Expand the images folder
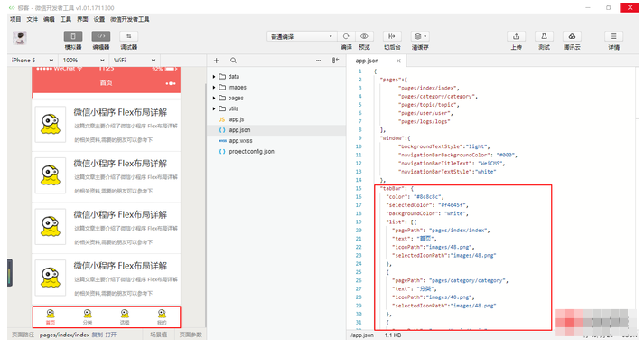 pyautogui.click(x=214, y=87)
